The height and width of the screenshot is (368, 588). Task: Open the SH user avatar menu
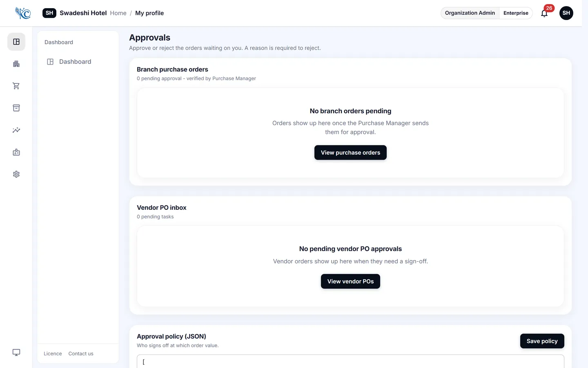click(566, 13)
